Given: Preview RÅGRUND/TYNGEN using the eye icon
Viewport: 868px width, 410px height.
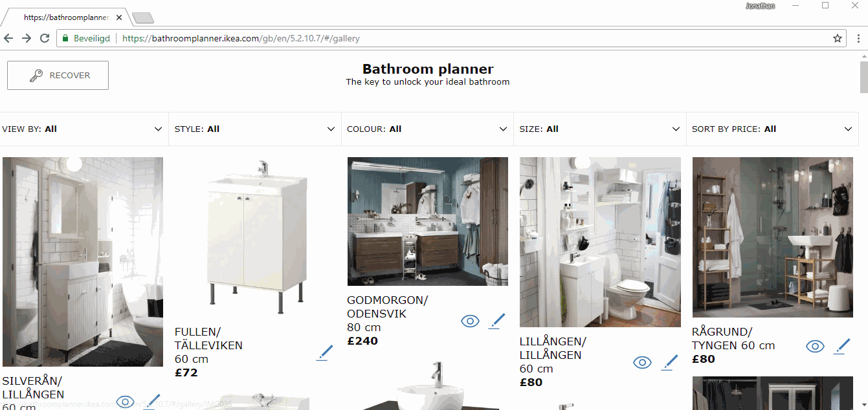Looking at the screenshot, I should 815,346.
